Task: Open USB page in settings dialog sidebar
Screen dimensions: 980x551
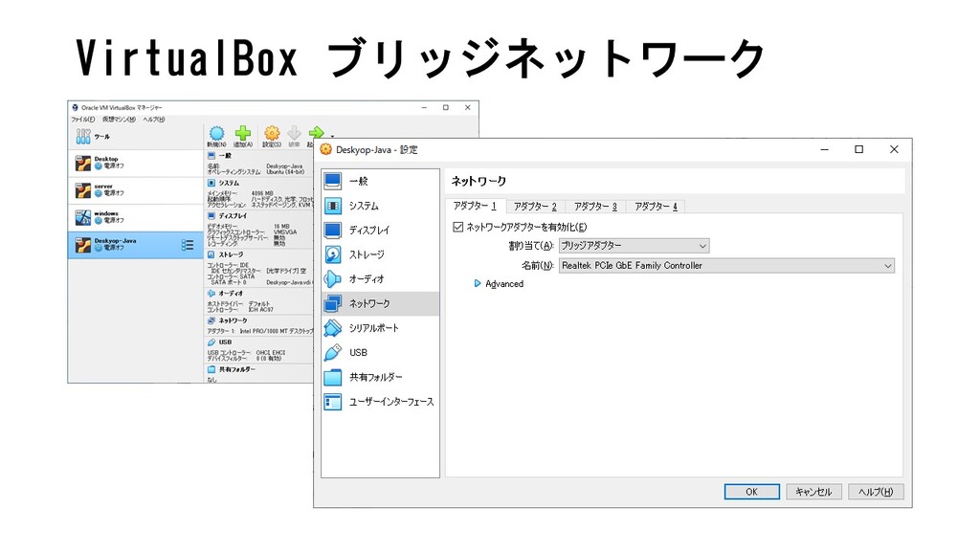Action: (380, 352)
